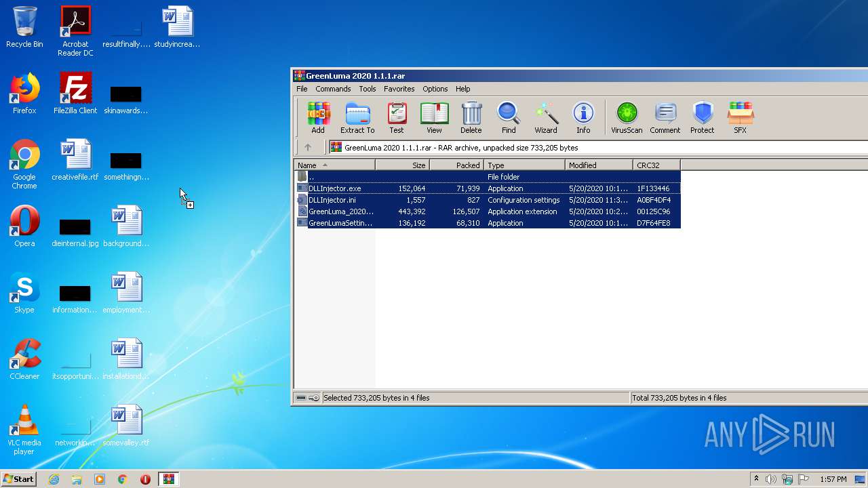Select studyincrea... document on desktop
This screenshot has height=488, width=868.
177,27
